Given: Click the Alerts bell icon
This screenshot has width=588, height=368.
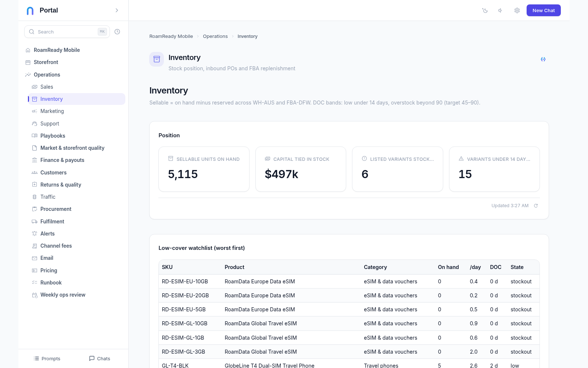Looking at the screenshot, I should (35, 234).
